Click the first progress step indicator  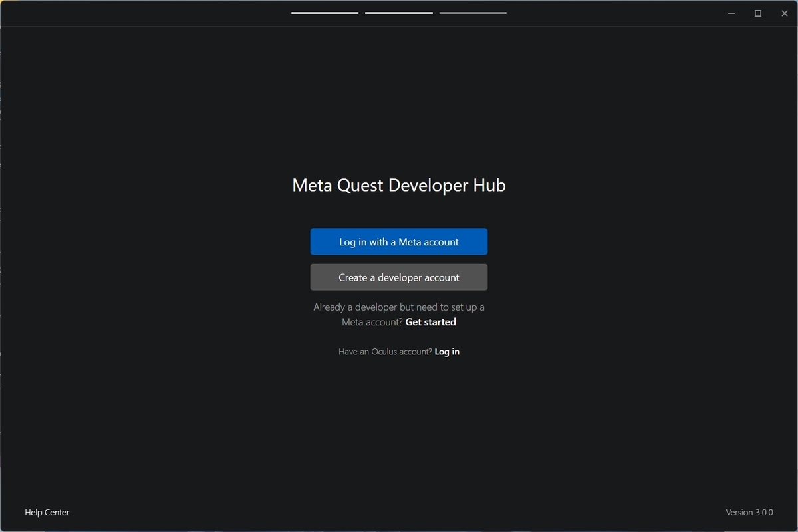[324, 13]
